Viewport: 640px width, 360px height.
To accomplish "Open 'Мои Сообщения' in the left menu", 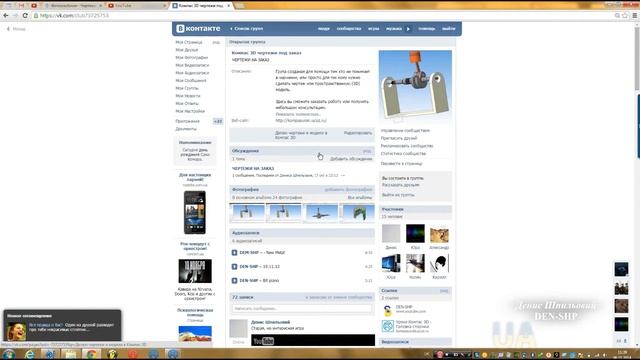I will (x=191, y=80).
